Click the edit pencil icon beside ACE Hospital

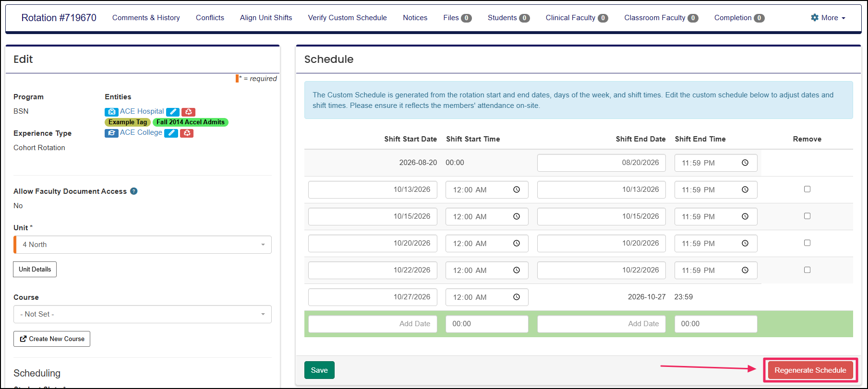tap(173, 112)
